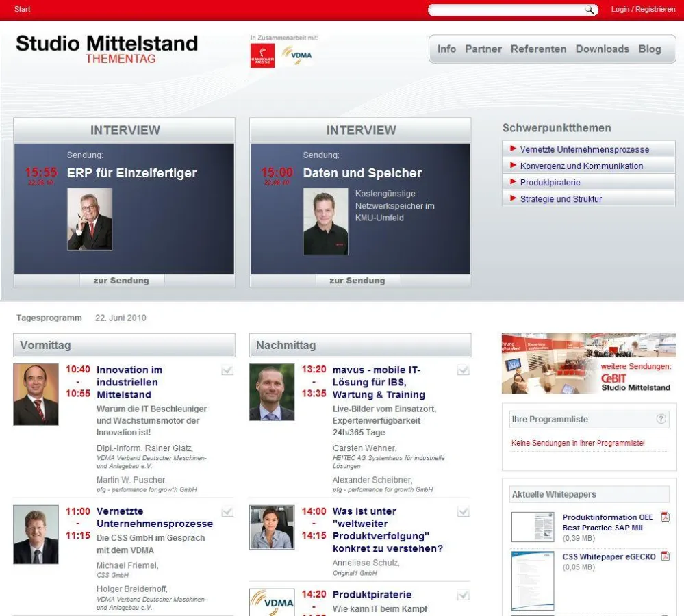684x616 pixels.
Task: Click the VDMA icon beside the Produktpiraterie session
Action: pos(273,603)
